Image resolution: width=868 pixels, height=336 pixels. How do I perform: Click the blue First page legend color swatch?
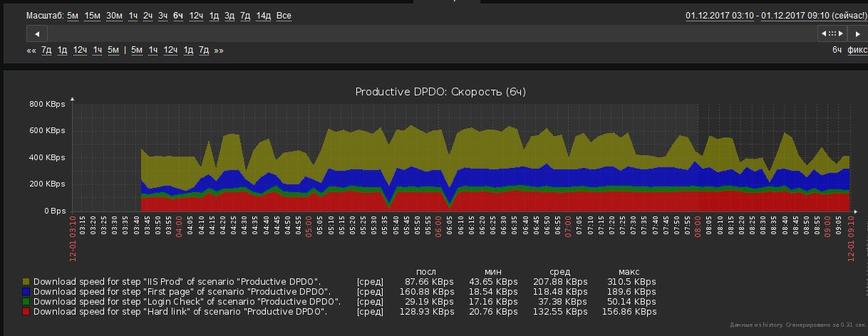(26, 292)
